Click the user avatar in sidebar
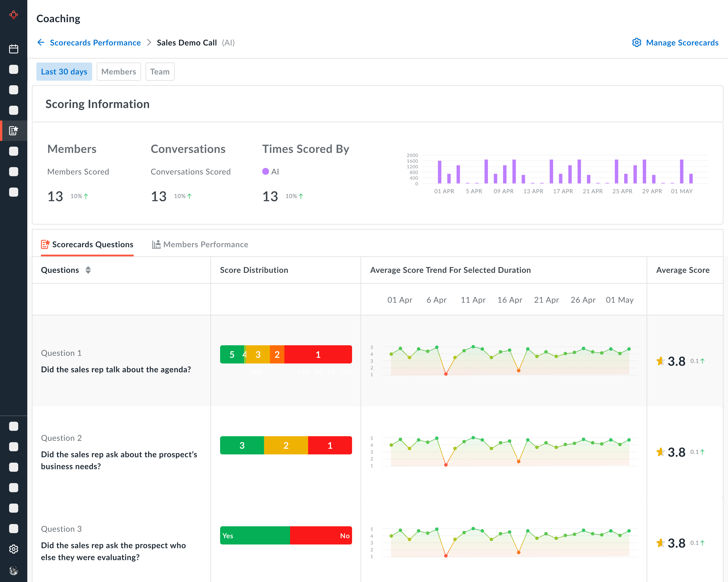 13,570
